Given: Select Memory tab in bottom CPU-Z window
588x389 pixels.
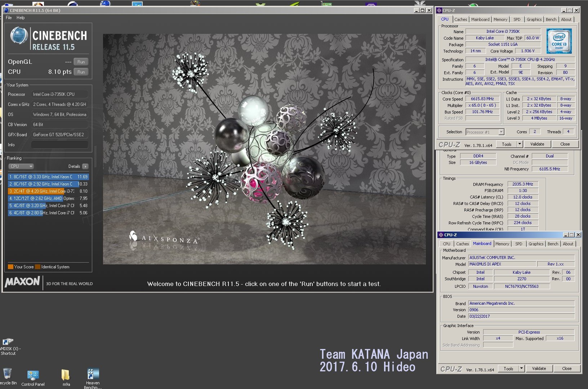Looking at the screenshot, I should [502, 244].
